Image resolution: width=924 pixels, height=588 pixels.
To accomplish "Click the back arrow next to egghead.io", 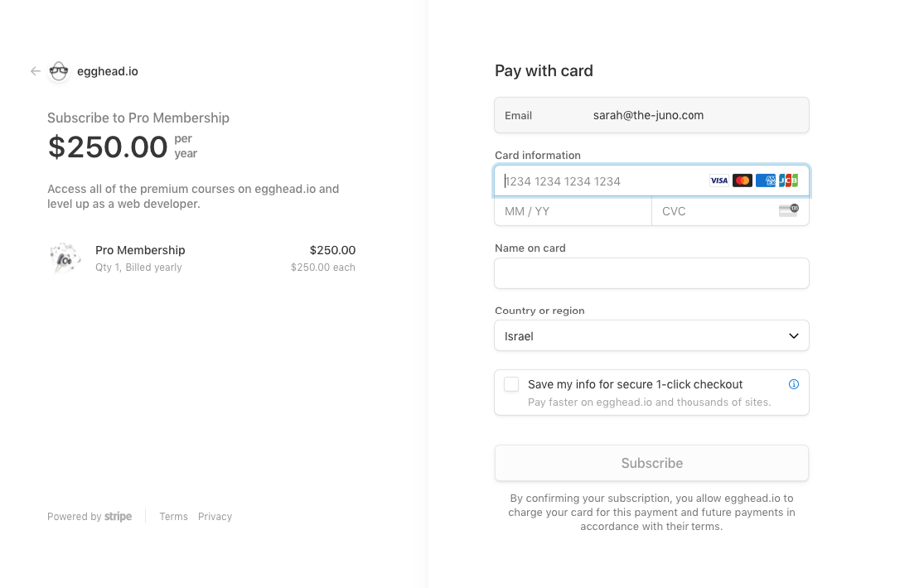I will (x=36, y=71).
